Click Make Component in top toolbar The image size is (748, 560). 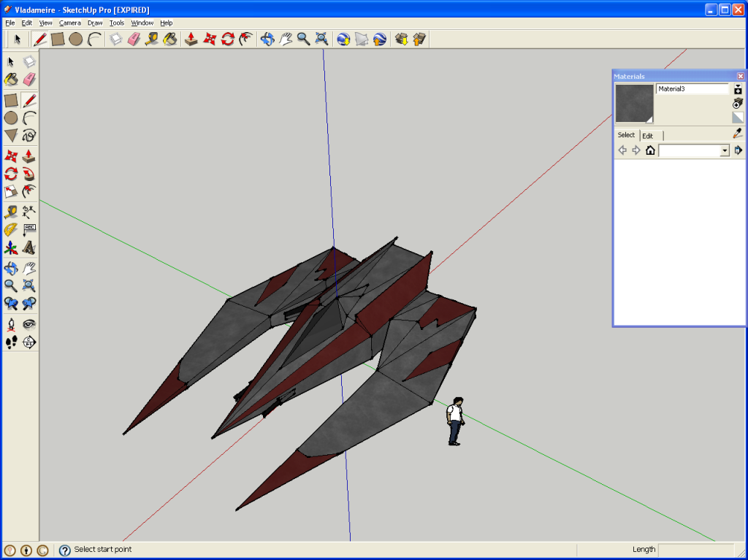116,39
